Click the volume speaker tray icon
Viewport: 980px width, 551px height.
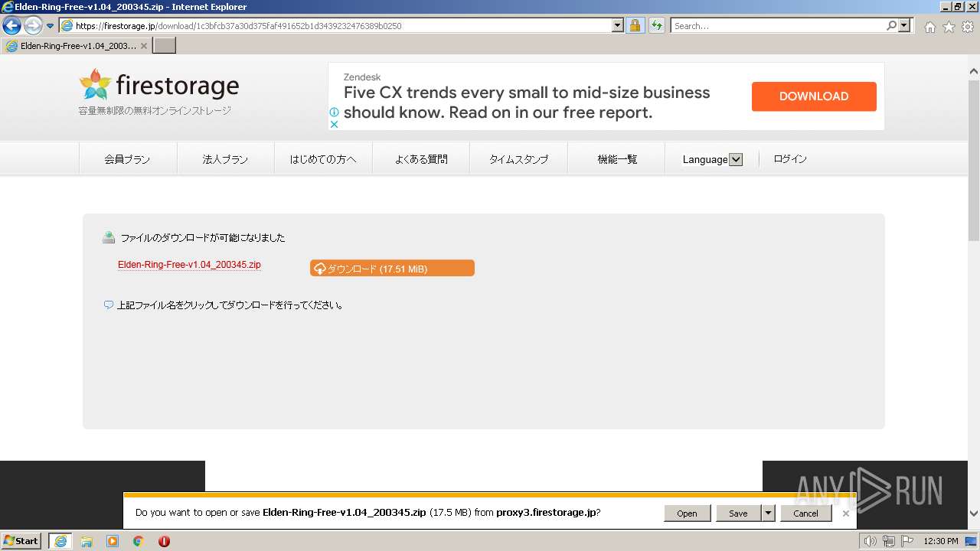pos(870,541)
